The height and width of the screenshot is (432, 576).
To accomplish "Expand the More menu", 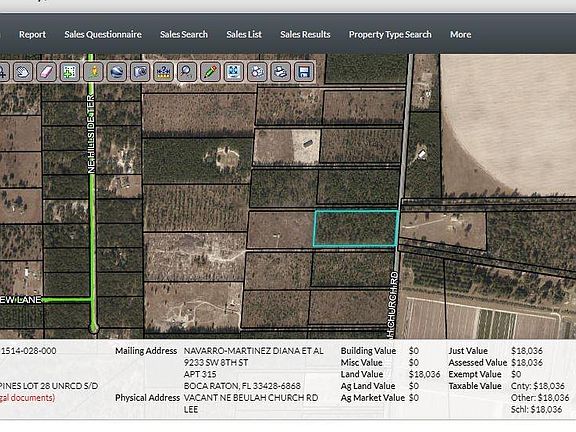I will coord(460,35).
